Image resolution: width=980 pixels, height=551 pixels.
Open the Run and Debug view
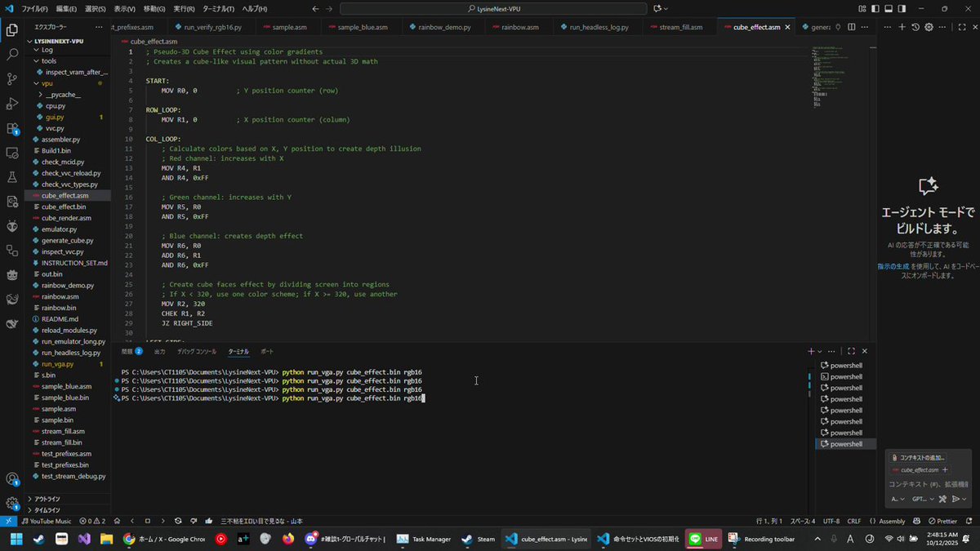[x=12, y=104]
